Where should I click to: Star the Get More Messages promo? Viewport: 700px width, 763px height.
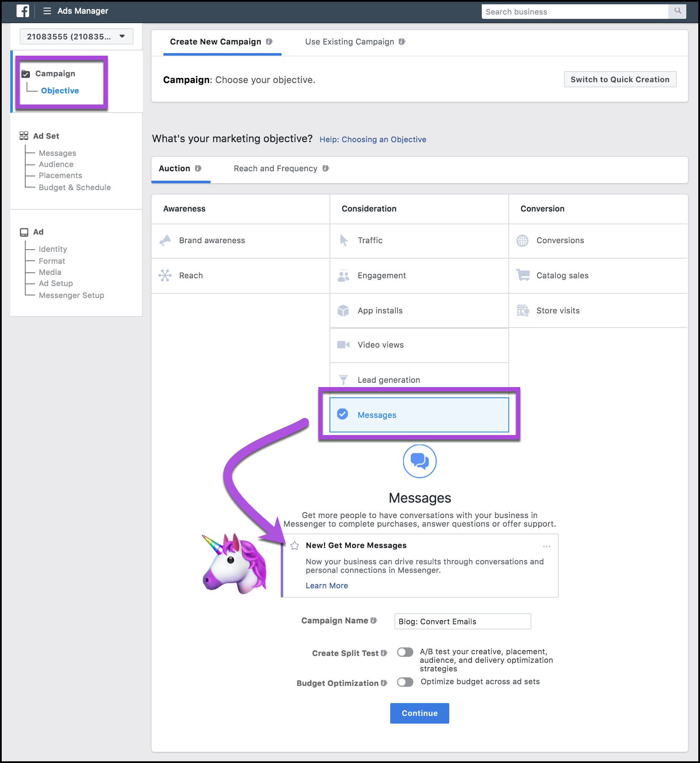pos(294,546)
